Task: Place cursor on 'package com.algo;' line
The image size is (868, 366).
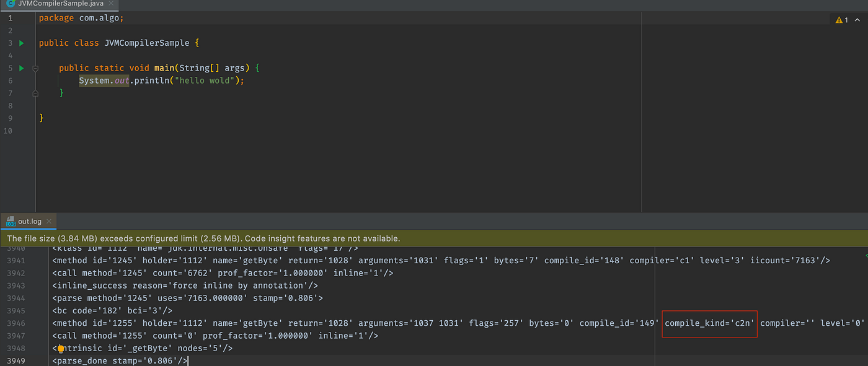Action: click(81, 18)
